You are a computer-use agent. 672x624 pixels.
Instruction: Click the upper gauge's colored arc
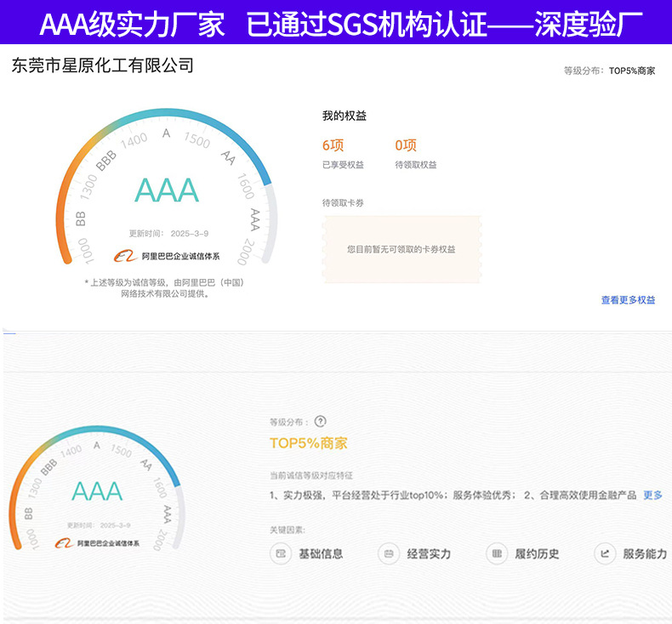[167, 112]
